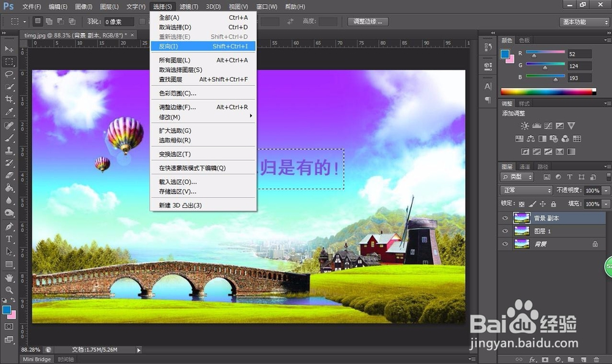The width and height of the screenshot is (612, 364).
Task: Open the 文件(F) menu
Action: point(32,7)
